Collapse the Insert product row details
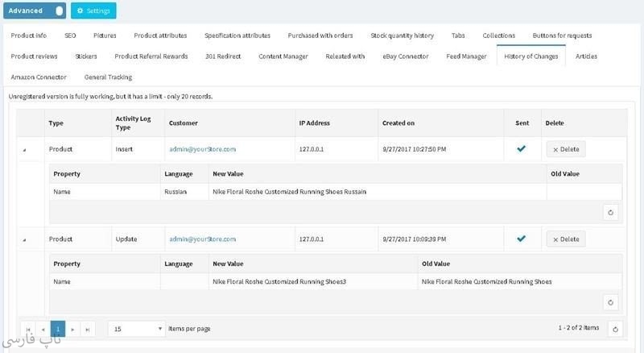 click(x=23, y=149)
